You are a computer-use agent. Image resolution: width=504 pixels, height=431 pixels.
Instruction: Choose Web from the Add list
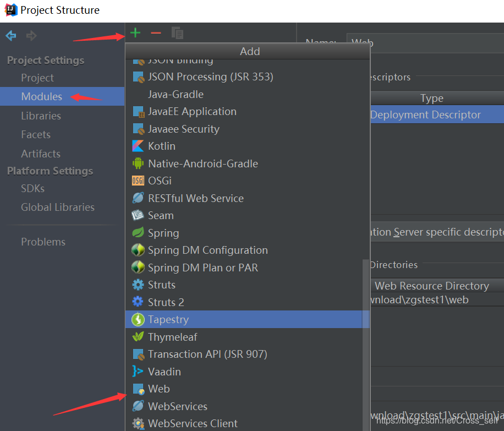click(248, 389)
